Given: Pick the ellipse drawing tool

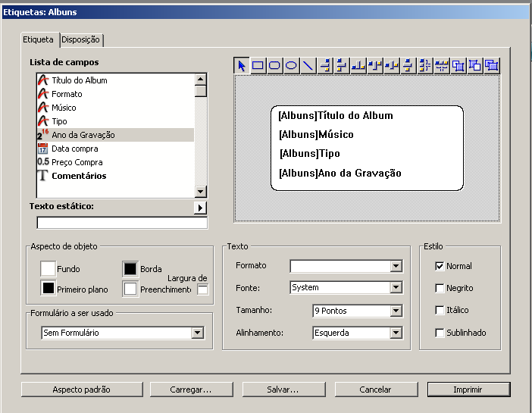Looking at the screenshot, I should tap(292, 66).
